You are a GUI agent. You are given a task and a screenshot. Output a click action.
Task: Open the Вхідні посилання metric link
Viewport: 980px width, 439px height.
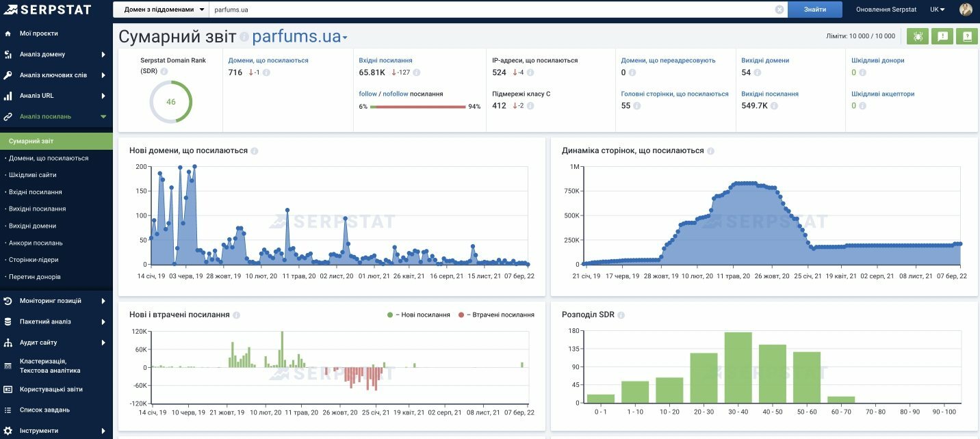pos(385,60)
